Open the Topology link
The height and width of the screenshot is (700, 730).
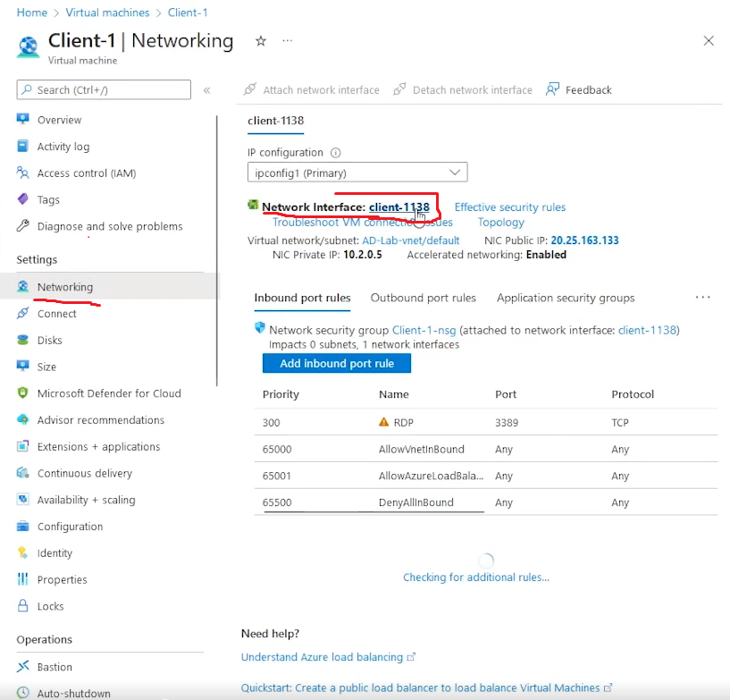click(x=501, y=223)
